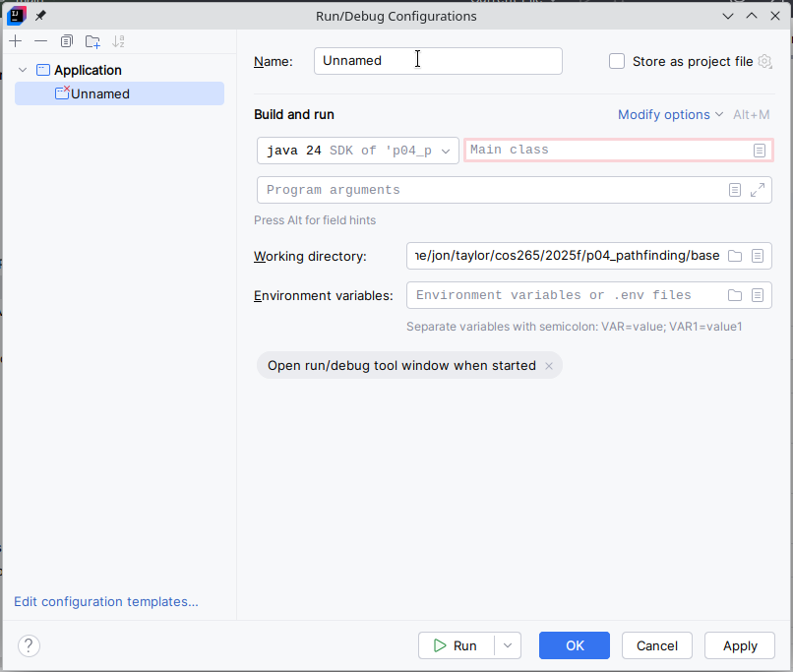Remove the Open run/debug tool window option tag

click(x=549, y=366)
